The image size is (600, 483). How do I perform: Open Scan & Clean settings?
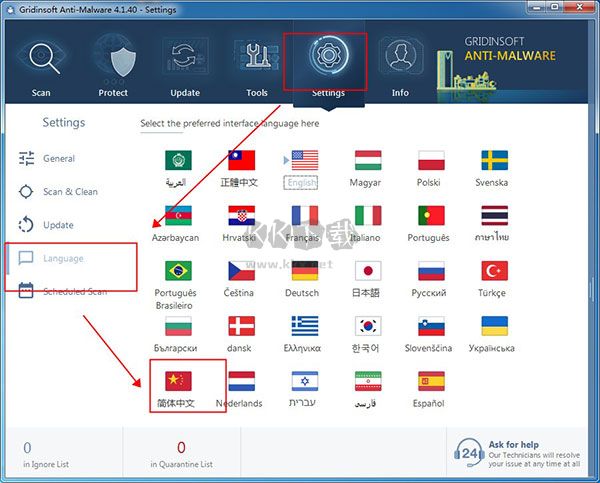coord(59,192)
